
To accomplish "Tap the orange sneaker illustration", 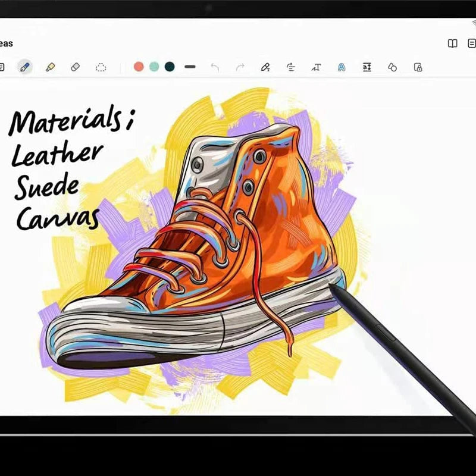I will (196, 248).
